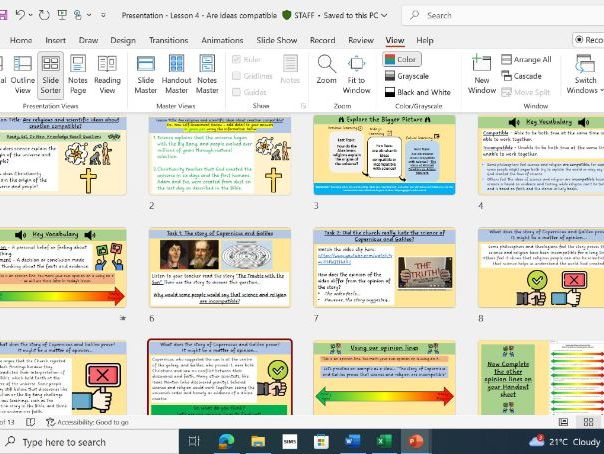Open File Explorer from the taskbar

click(258, 441)
